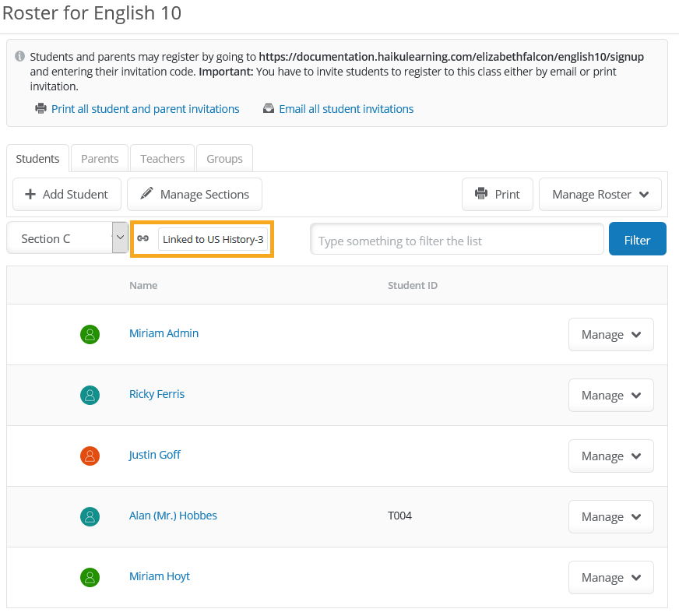The image size is (679, 616).
Task: Click Miriam Hoyt's green avatar icon
Action: pos(90,577)
